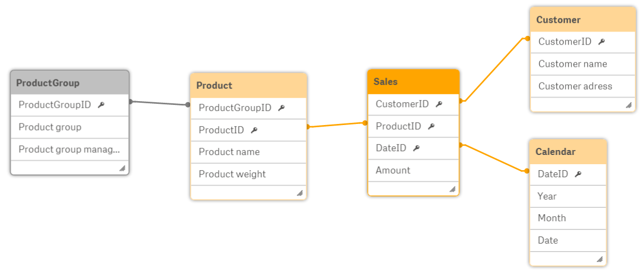
Task: Select the Sales table header
Action: tap(413, 82)
